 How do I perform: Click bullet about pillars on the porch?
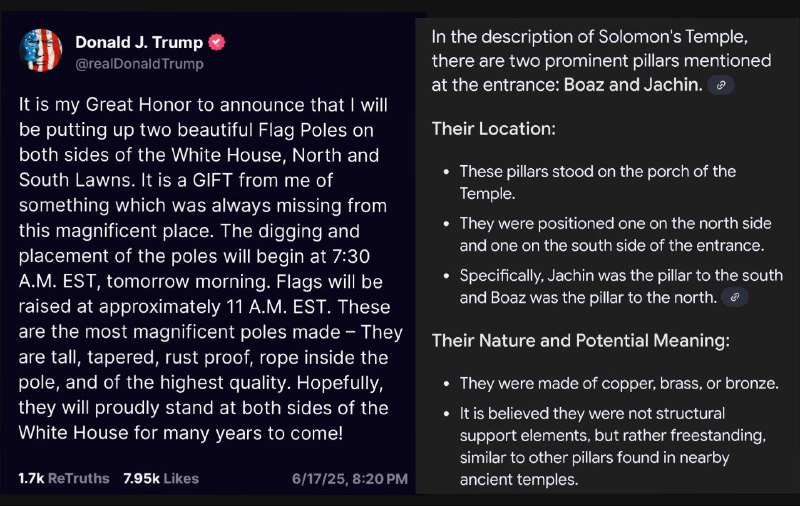[597, 182]
